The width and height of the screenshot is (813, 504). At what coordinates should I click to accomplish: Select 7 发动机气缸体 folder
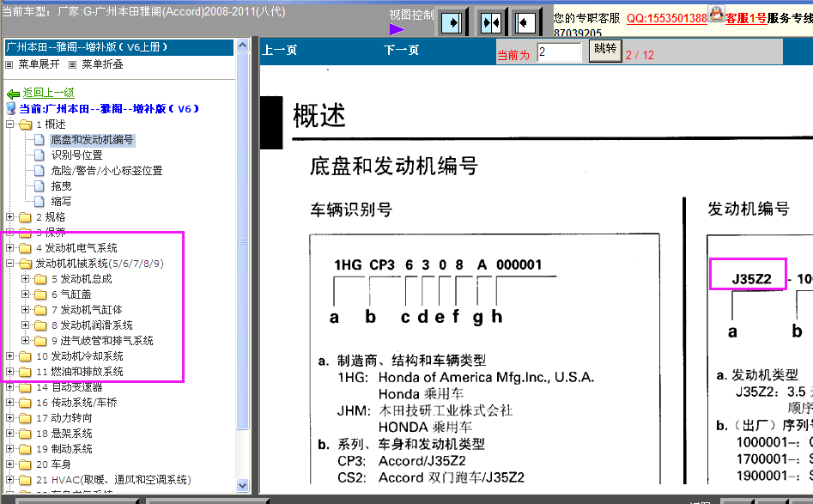(87, 310)
